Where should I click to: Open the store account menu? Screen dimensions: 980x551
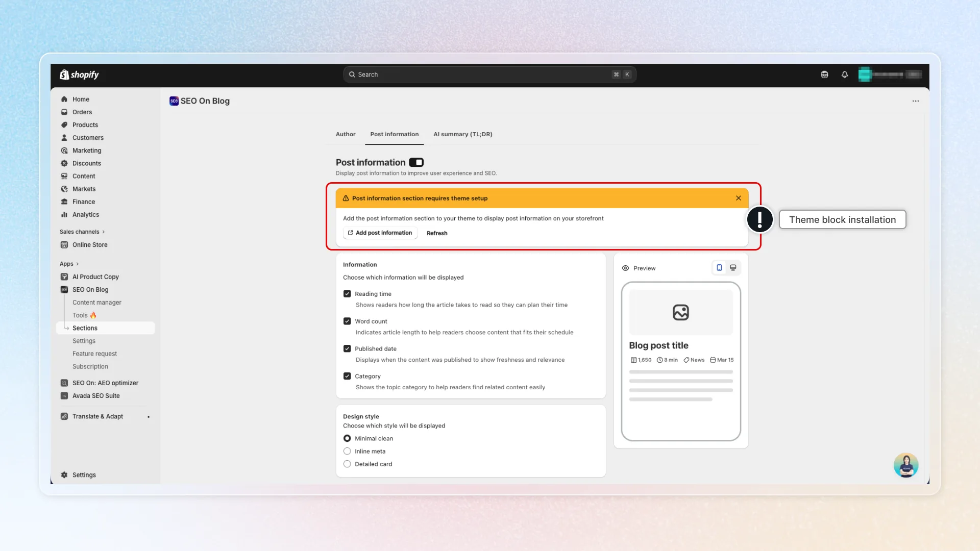pyautogui.click(x=890, y=74)
